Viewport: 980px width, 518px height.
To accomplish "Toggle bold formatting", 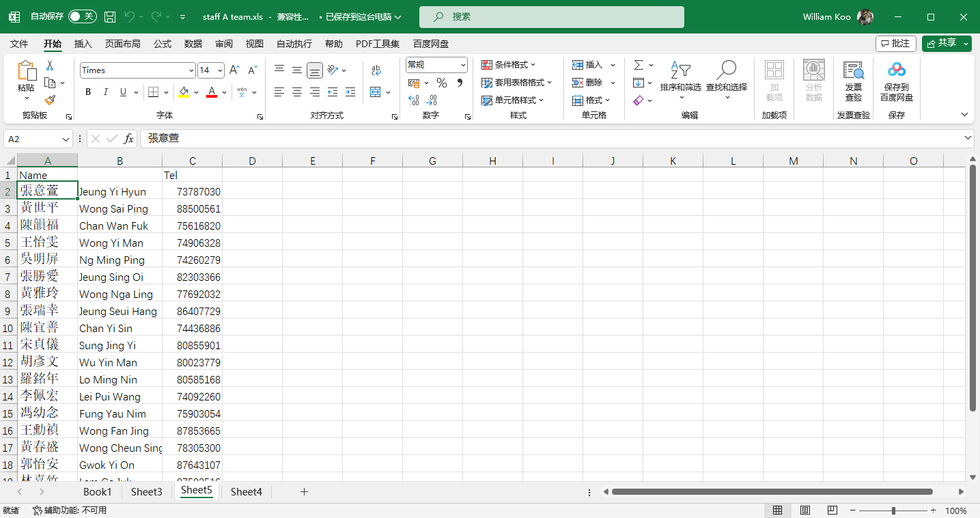I will [88, 92].
